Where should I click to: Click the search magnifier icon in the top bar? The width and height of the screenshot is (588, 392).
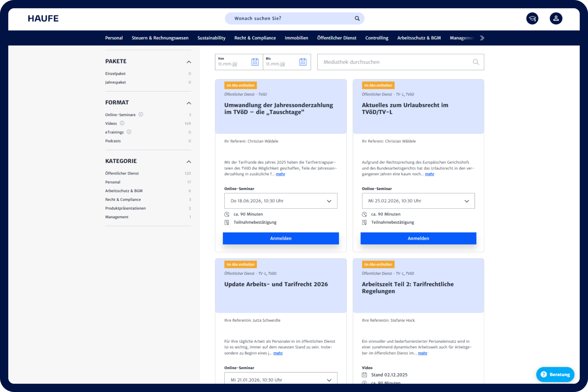357,18
